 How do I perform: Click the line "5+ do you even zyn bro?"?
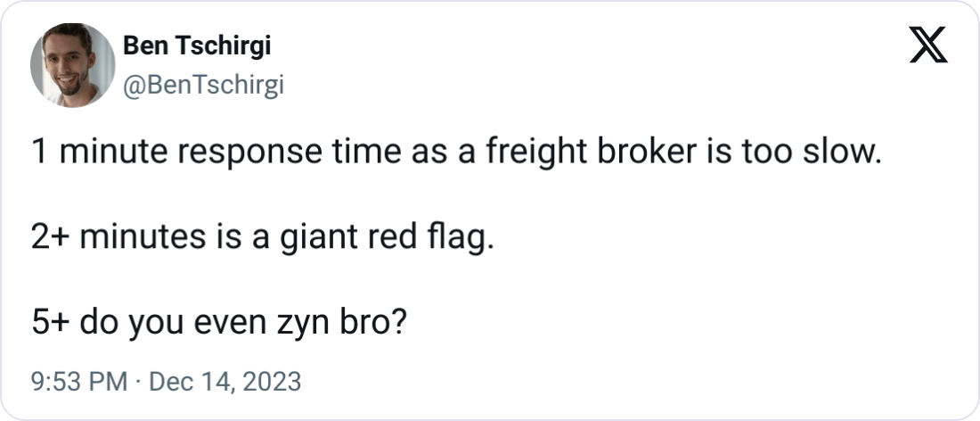tap(219, 324)
